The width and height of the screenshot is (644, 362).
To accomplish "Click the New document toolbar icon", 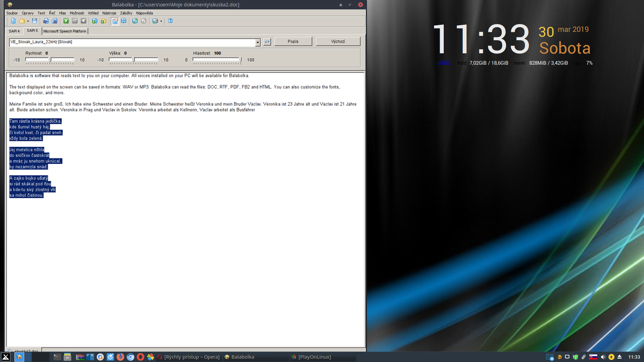I will [14, 21].
